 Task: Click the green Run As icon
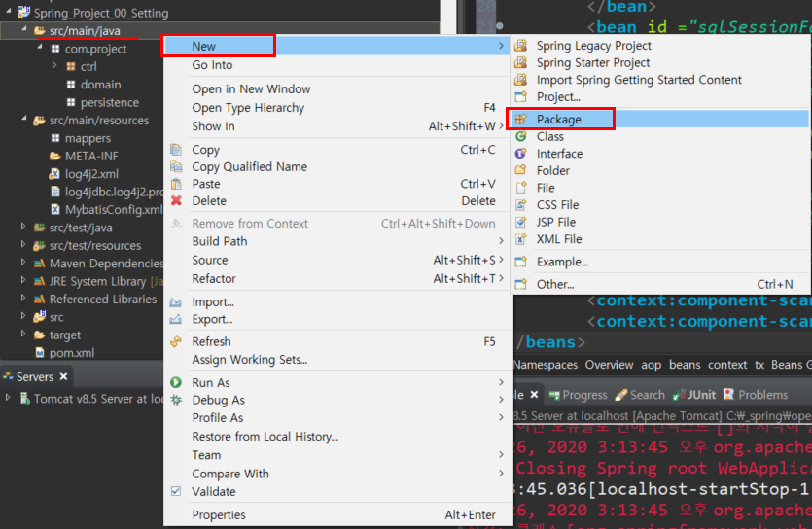pyautogui.click(x=176, y=382)
